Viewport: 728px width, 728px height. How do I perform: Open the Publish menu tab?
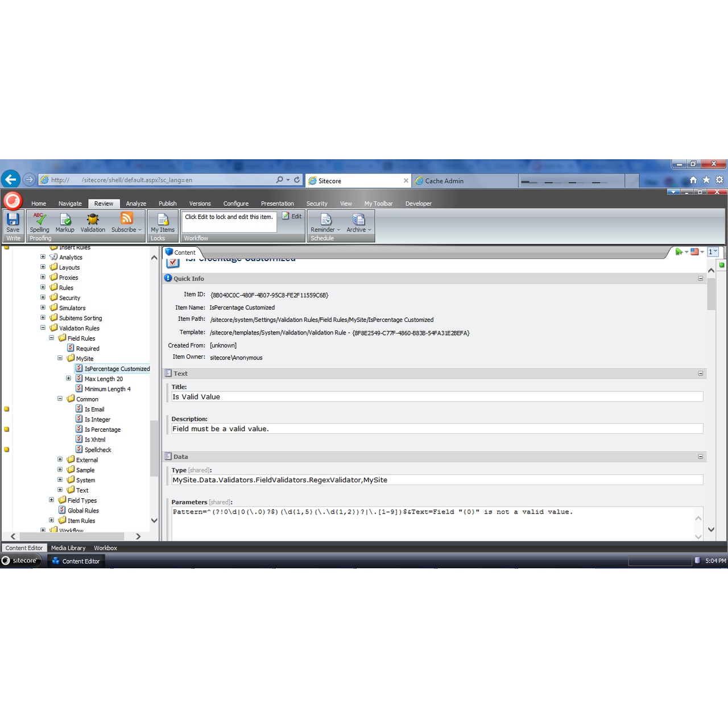tap(167, 203)
